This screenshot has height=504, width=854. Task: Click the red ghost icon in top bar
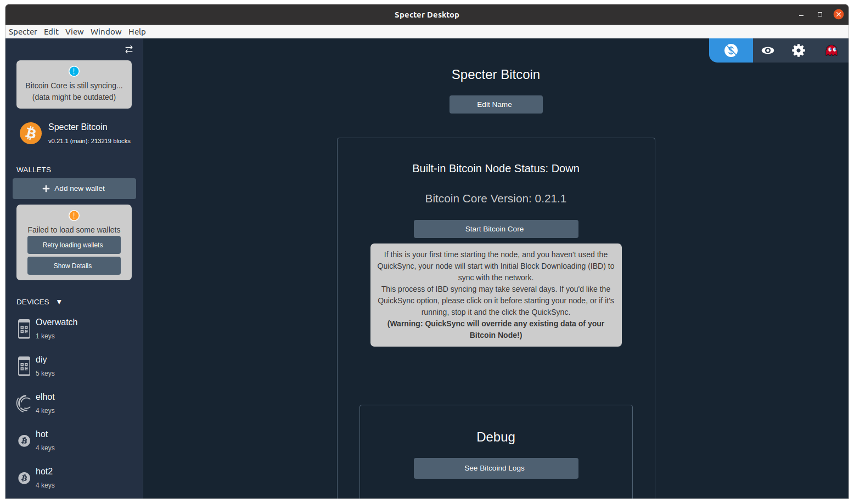coord(831,50)
